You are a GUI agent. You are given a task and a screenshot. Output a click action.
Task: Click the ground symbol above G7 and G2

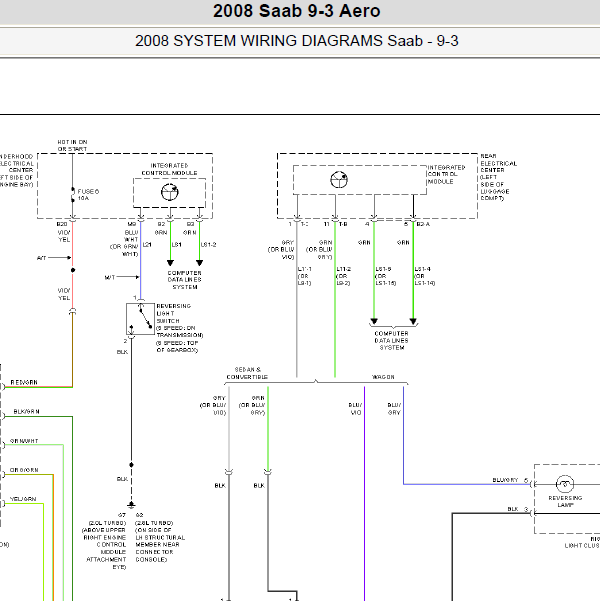tap(131, 505)
